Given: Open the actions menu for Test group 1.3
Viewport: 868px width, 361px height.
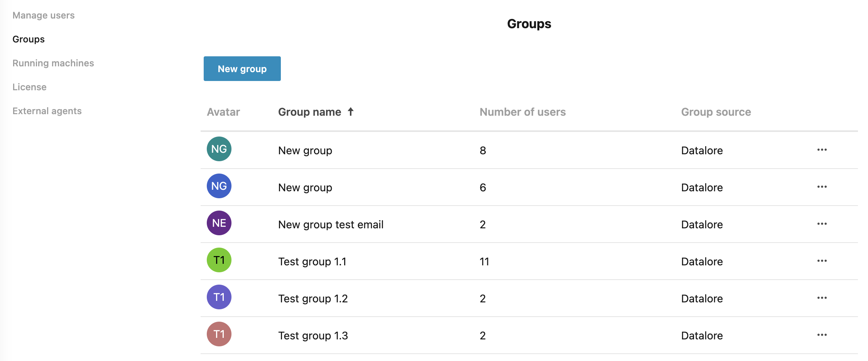Looking at the screenshot, I should [822, 334].
